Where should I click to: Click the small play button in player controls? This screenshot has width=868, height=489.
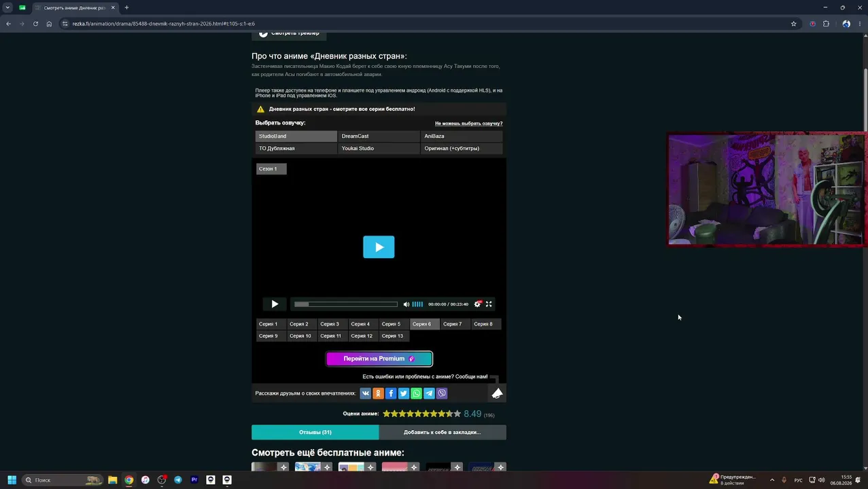tap(275, 304)
